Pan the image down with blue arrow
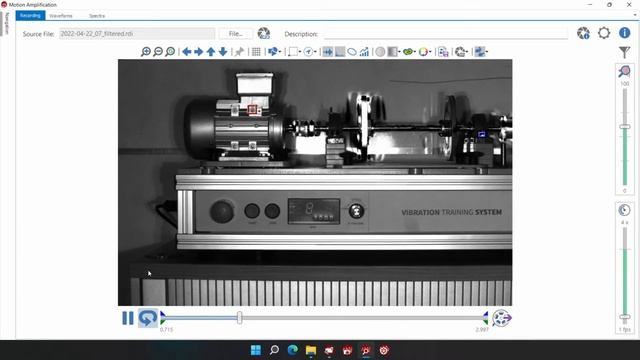 [223, 52]
